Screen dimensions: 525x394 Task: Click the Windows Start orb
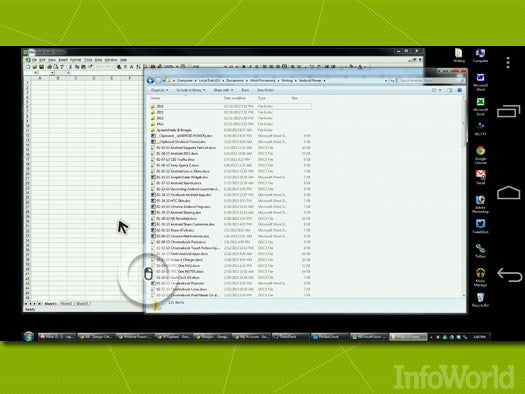click(29, 336)
